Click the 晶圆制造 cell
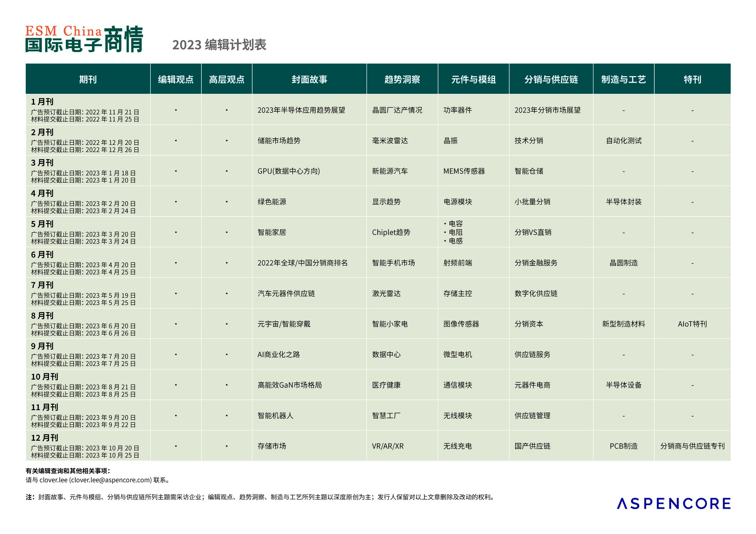 click(x=624, y=263)
